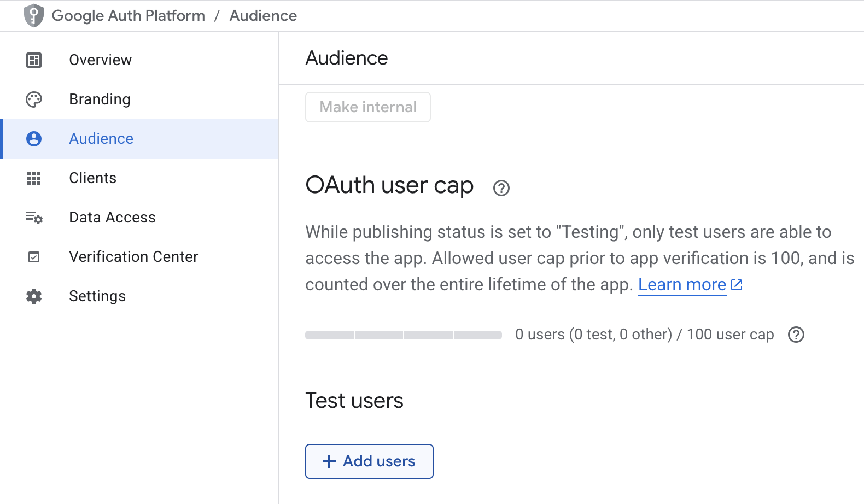
Task: Click the Make internal button
Action: point(368,107)
